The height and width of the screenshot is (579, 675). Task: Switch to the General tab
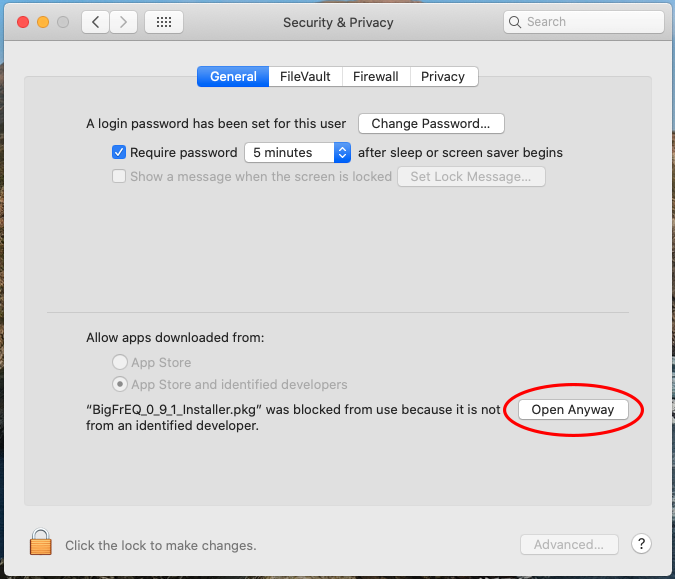pos(233,77)
